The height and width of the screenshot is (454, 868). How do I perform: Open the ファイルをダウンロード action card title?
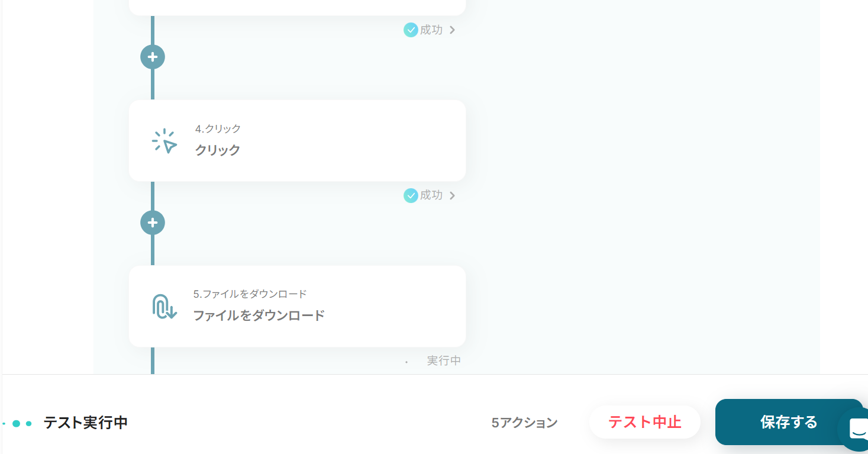point(259,315)
